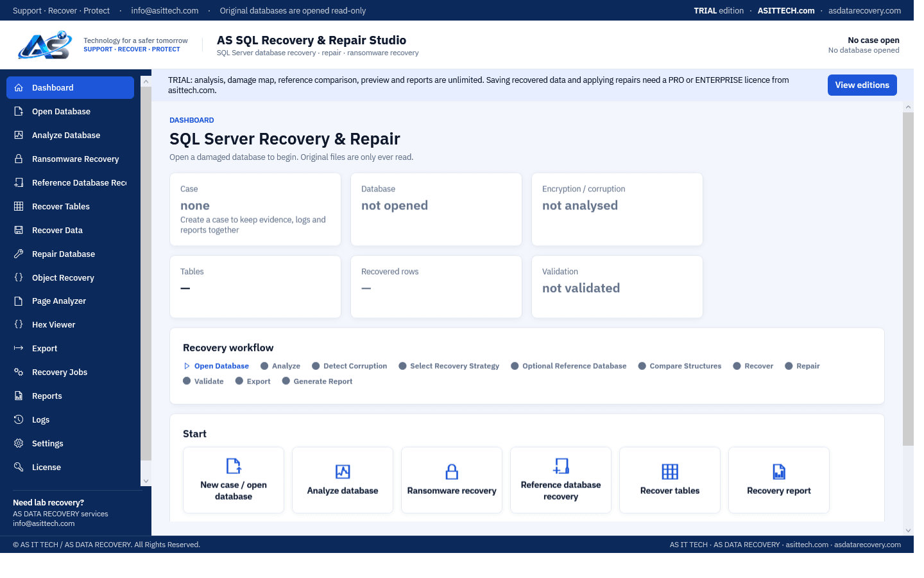Click the New case / open database tile

click(x=234, y=480)
